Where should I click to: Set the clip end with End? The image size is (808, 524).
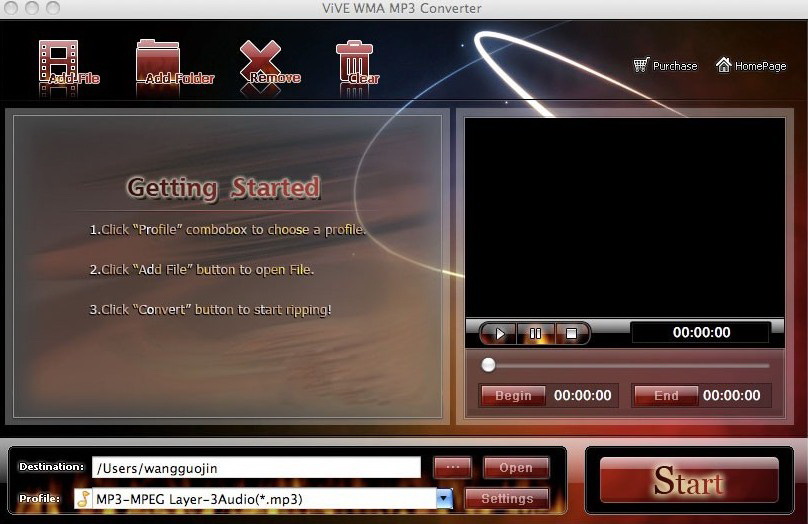(666, 396)
